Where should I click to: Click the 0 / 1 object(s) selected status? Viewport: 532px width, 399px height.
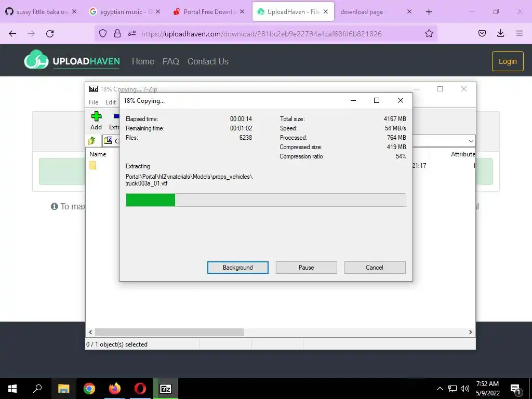(117, 344)
